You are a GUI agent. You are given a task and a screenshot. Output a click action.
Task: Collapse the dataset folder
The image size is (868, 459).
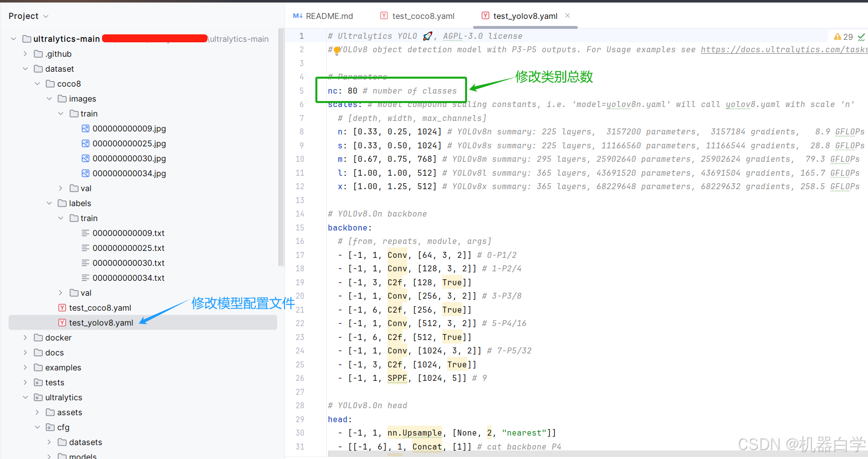coord(25,69)
